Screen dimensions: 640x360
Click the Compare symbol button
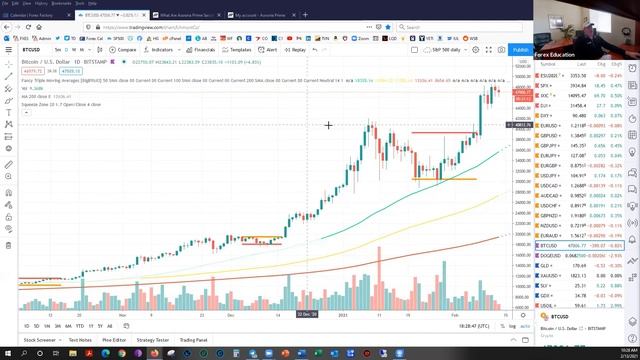[x=123, y=50]
